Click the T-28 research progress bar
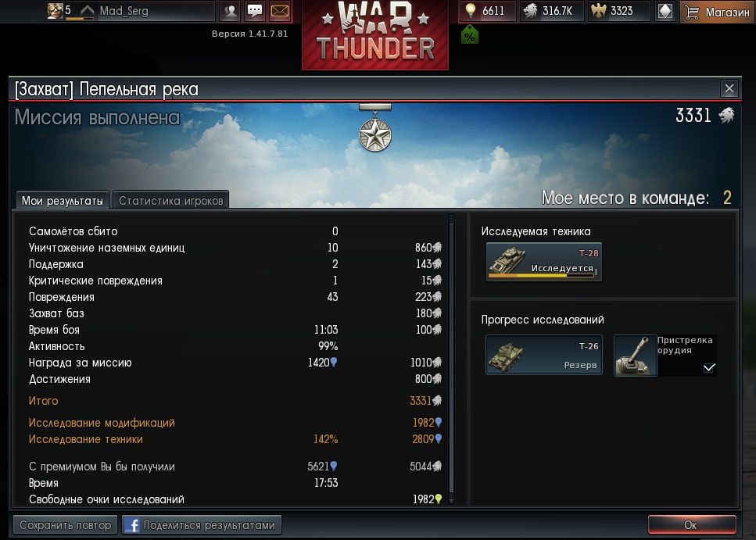 click(543, 276)
